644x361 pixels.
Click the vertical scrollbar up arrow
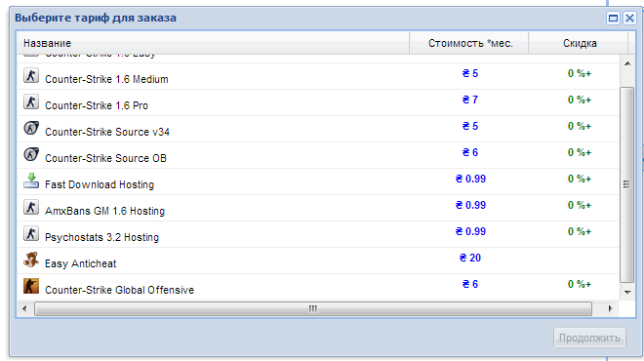pos(627,63)
